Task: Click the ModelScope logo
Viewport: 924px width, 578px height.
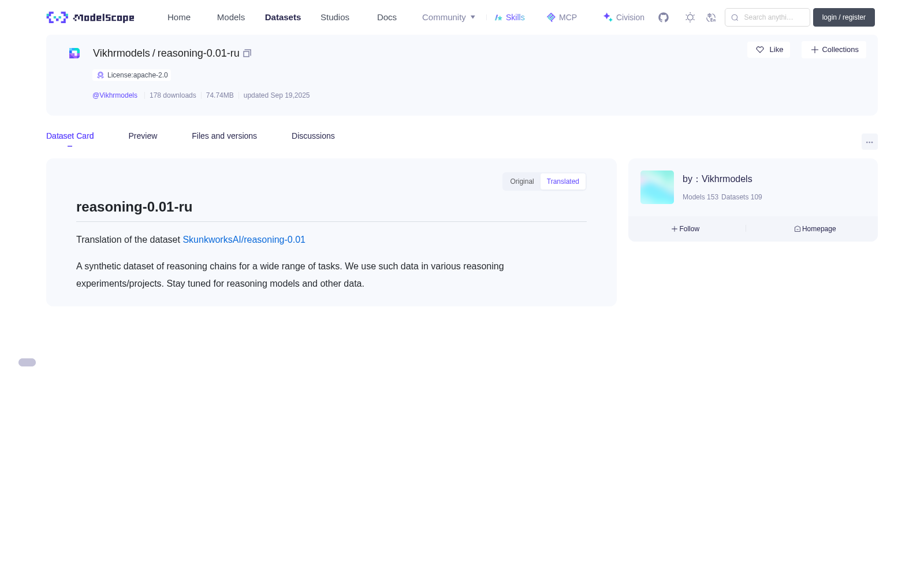Action: (x=91, y=17)
